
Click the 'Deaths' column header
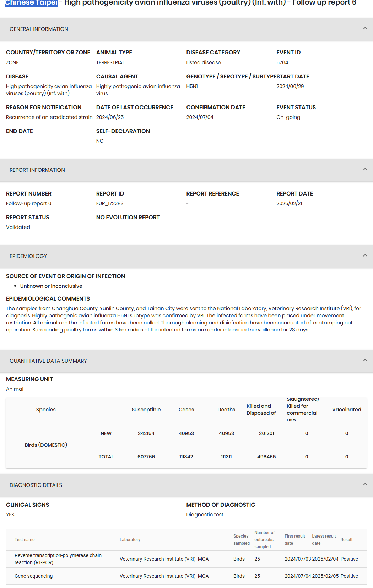[x=227, y=410]
